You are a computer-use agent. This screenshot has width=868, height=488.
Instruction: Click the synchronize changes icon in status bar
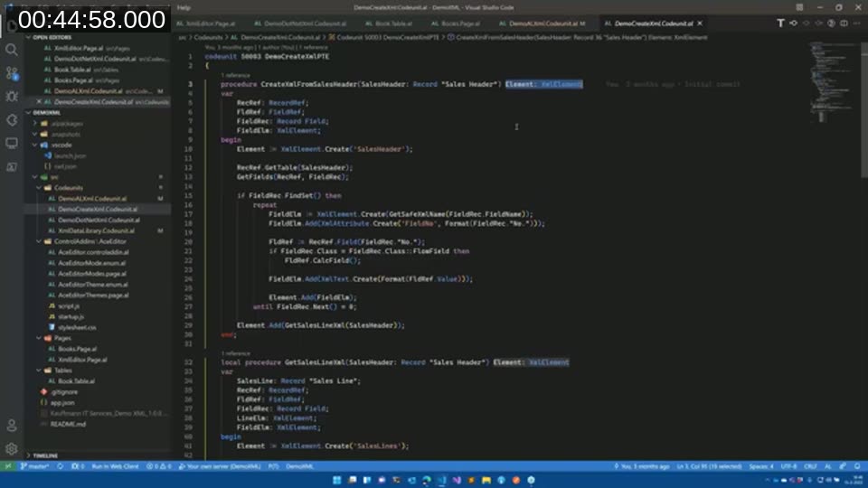60,466
